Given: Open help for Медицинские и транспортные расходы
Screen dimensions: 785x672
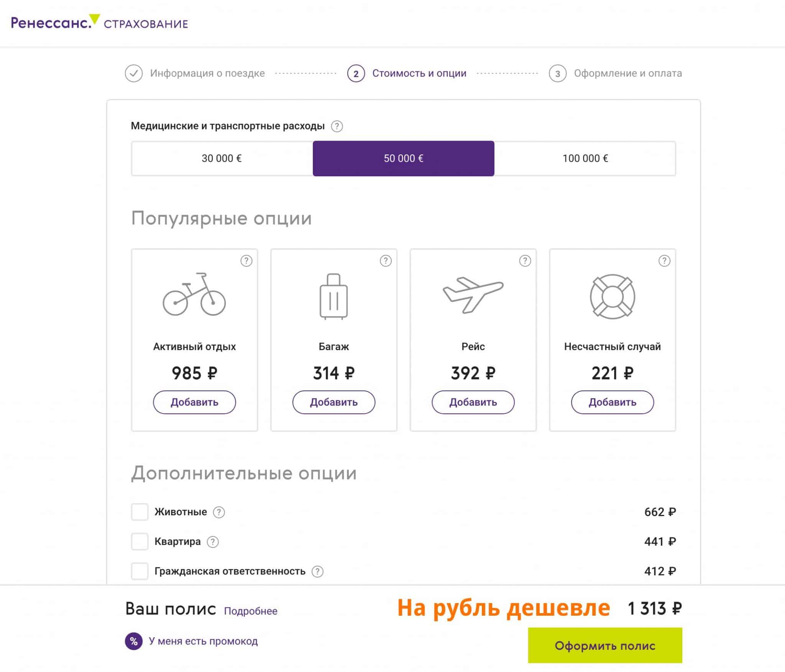Looking at the screenshot, I should (x=337, y=126).
